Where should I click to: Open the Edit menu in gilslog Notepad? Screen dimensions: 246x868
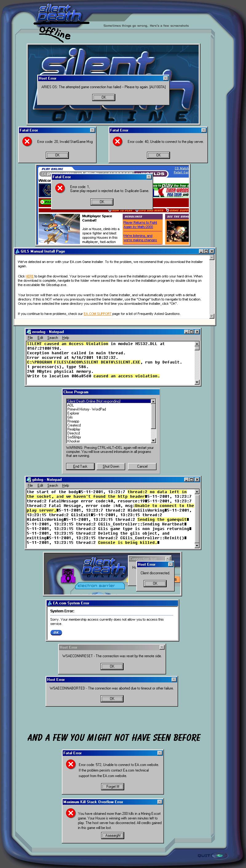[40, 485]
